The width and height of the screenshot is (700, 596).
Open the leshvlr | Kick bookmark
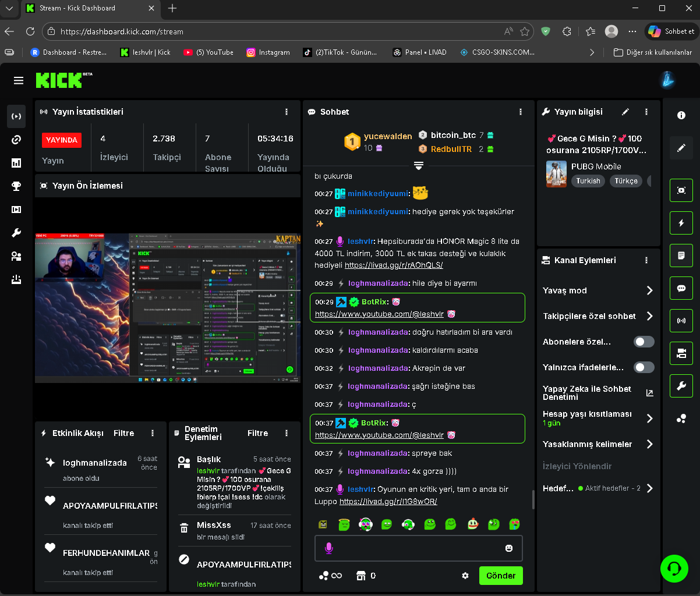pos(146,52)
